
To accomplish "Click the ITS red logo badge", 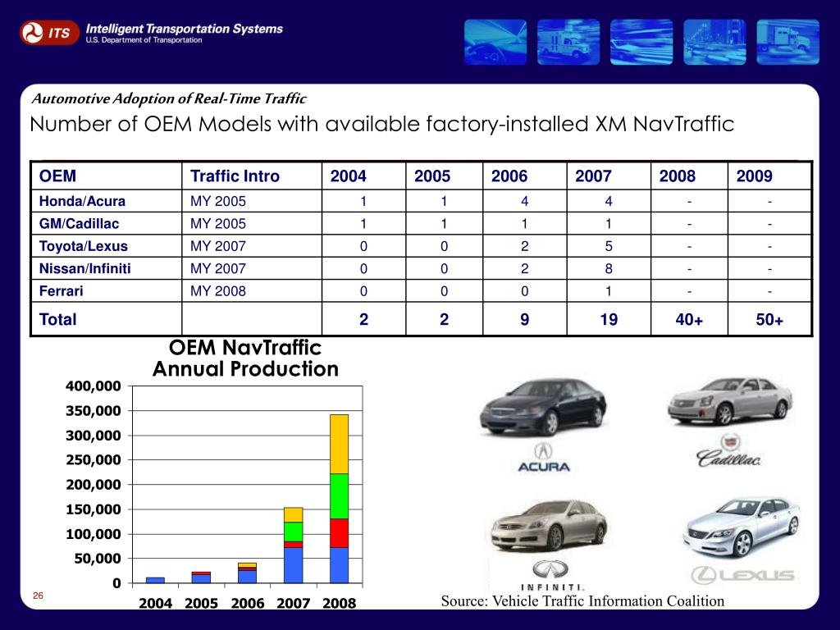I will (x=49, y=33).
